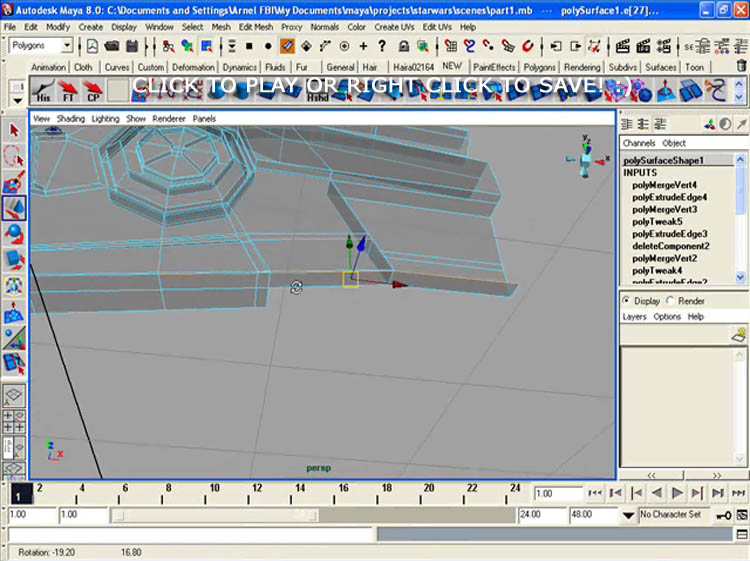Switch to the Rotate tool
This screenshot has width=750, height=561.
[14, 234]
